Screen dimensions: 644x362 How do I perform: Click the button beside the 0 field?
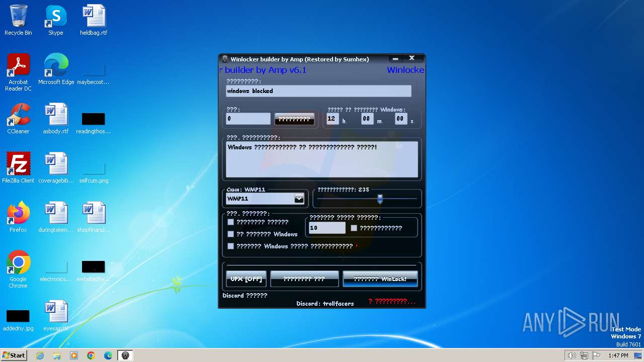[294, 119]
